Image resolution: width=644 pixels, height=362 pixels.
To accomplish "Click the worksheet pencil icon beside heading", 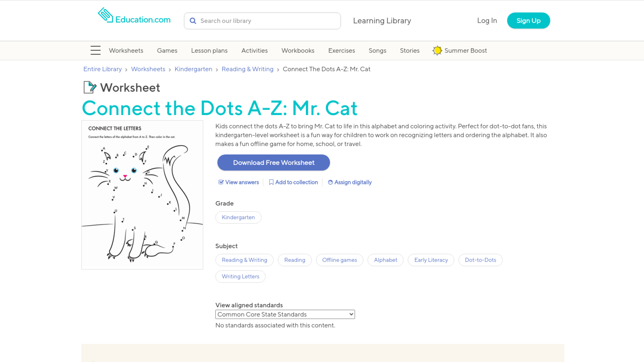I will [90, 87].
